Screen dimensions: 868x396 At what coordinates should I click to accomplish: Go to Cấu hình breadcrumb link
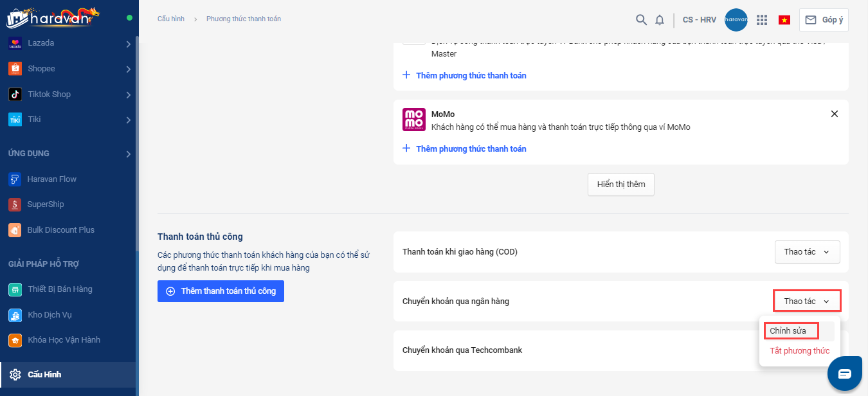(x=171, y=19)
